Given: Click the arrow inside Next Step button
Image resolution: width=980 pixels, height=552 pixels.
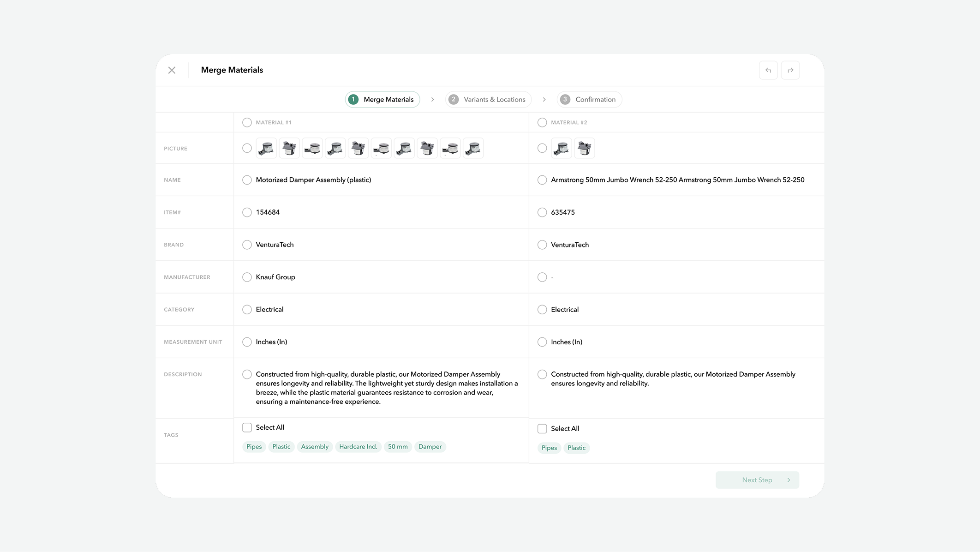Looking at the screenshot, I should pyautogui.click(x=789, y=480).
